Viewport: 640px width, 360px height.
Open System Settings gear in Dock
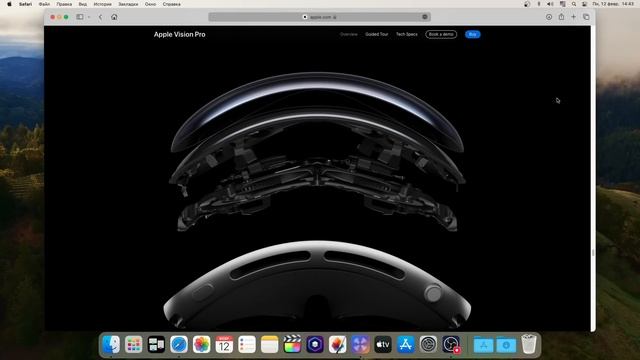tap(428, 344)
